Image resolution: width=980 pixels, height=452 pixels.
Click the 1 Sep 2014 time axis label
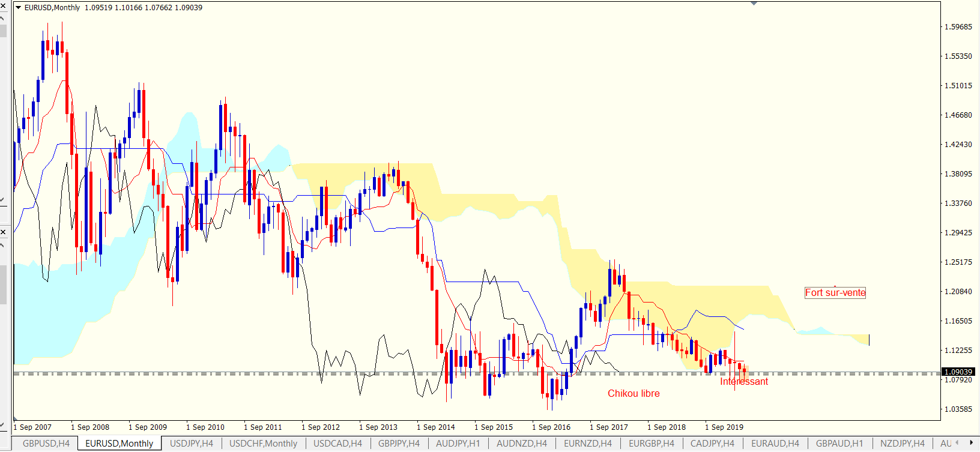coord(435,427)
